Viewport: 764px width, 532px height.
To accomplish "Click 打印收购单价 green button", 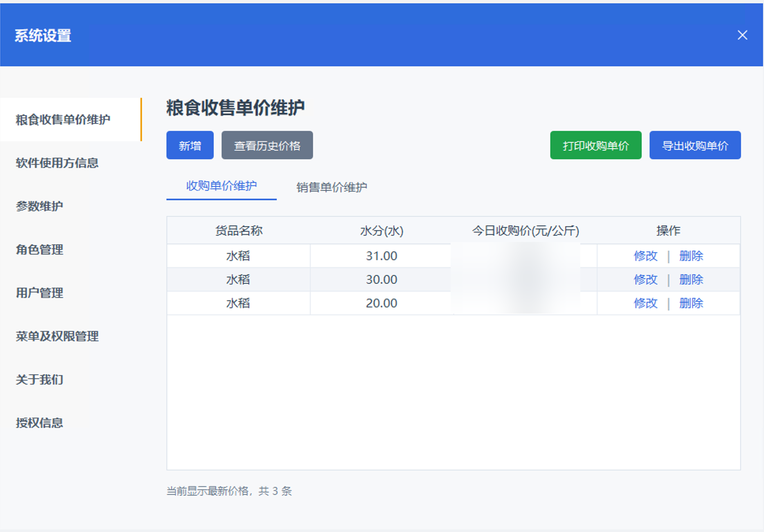I will [x=596, y=145].
